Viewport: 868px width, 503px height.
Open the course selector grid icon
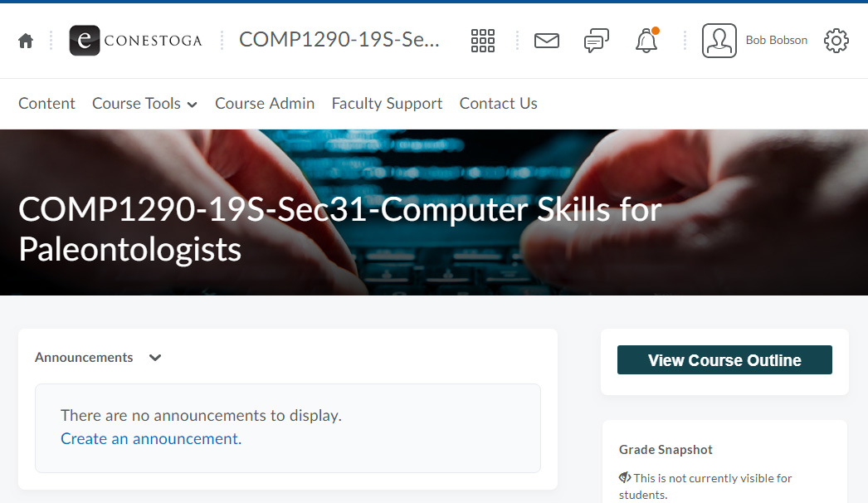click(483, 41)
